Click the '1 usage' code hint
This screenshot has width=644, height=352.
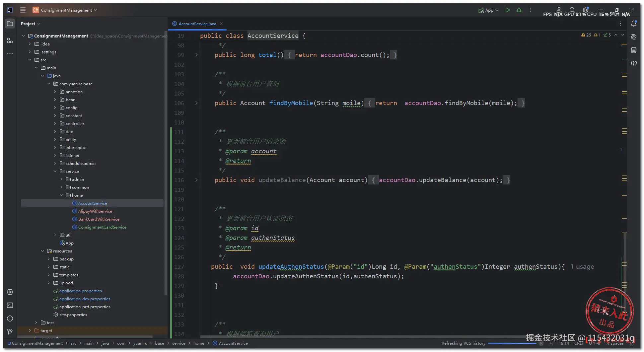pos(582,267)
